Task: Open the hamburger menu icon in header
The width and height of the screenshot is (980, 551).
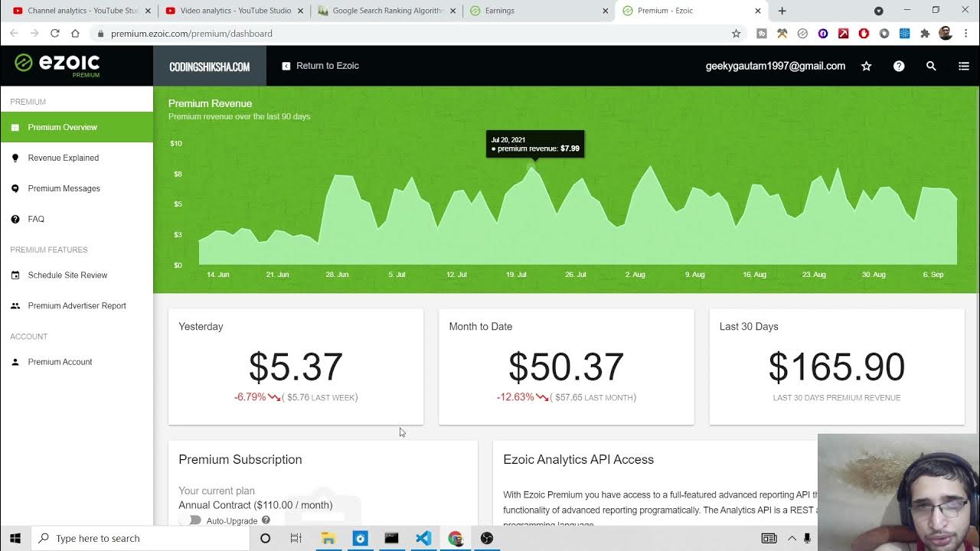Action: [x=963, y=67]
